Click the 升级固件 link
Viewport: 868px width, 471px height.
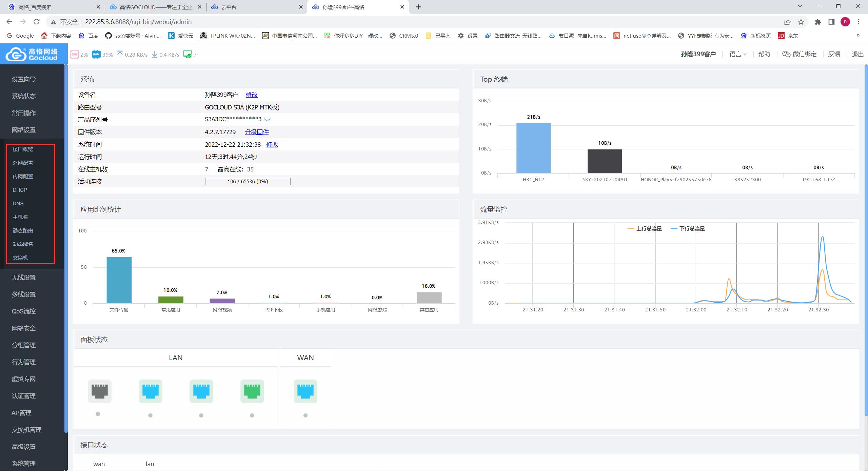[257, 132]
